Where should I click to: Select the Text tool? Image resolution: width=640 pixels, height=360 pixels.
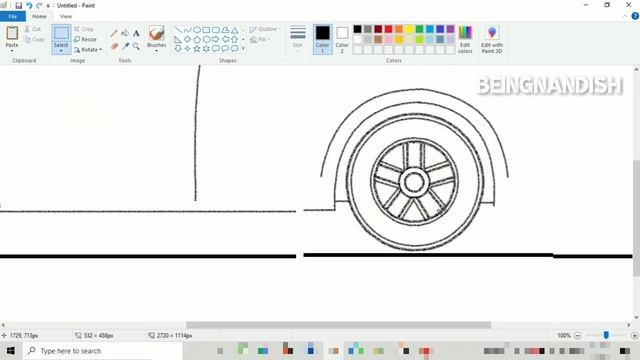click(136, 33)
